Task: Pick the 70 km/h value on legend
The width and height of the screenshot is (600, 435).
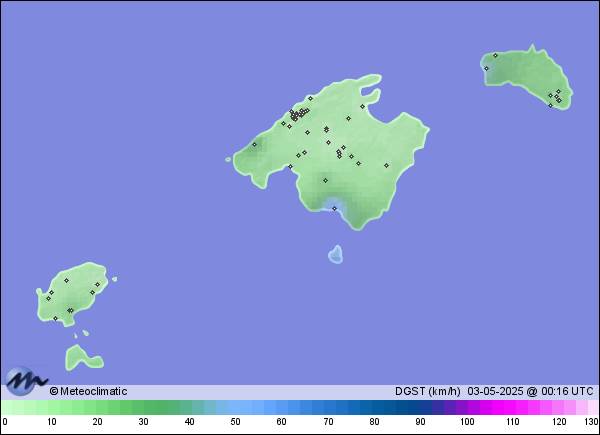Action: (328, 422)
